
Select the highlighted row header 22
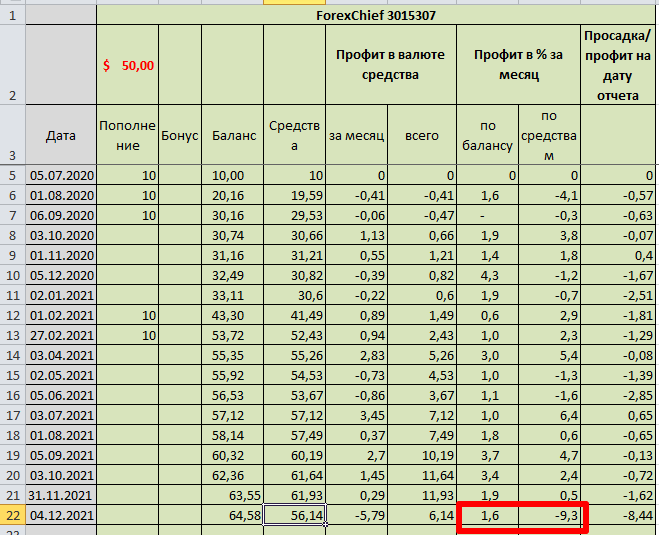point(13,515)
